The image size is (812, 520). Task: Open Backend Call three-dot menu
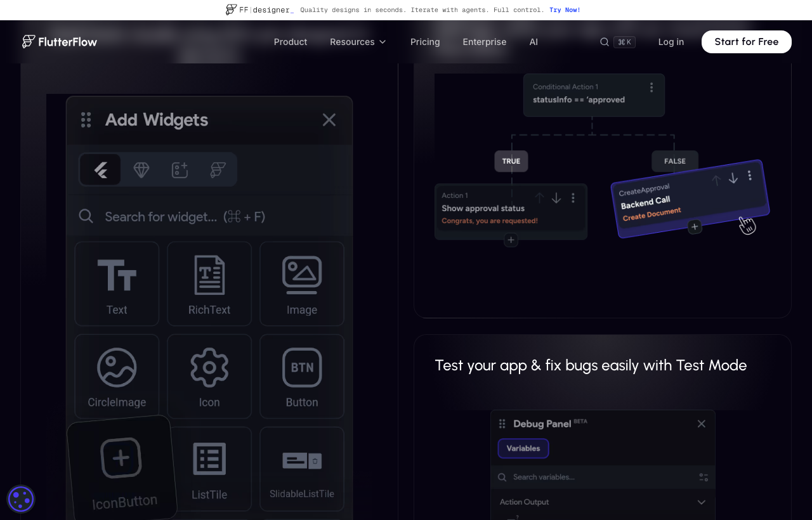tap(749, 175)
